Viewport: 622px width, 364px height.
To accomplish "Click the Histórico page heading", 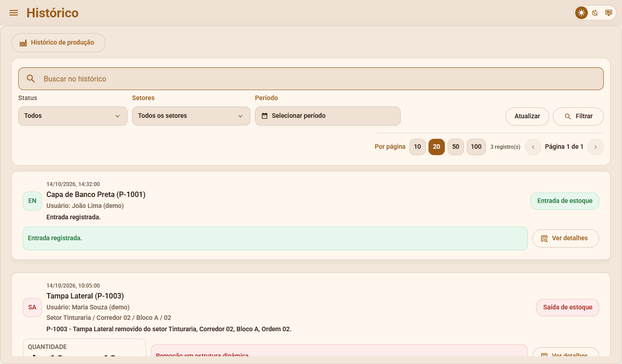I will click(x=52, y=13).
